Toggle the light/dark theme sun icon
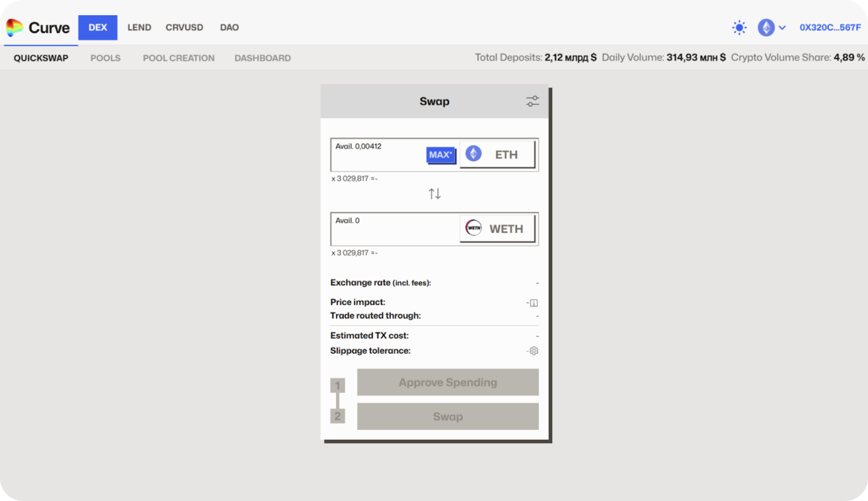The image size is (868, 501). 739,28
